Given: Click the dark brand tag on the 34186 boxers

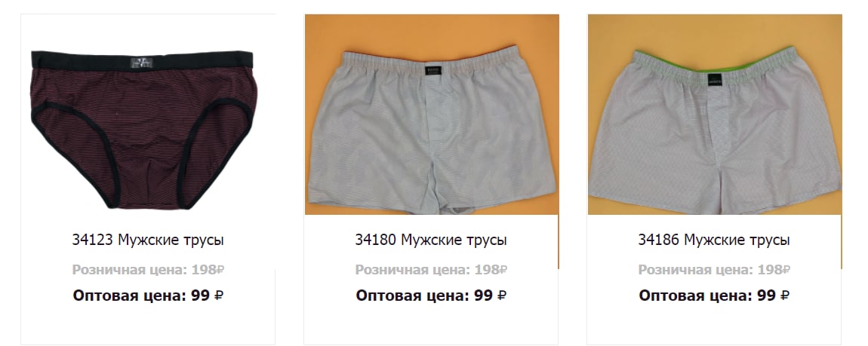Looking at the screenshot, I should [x=715, y=79].
